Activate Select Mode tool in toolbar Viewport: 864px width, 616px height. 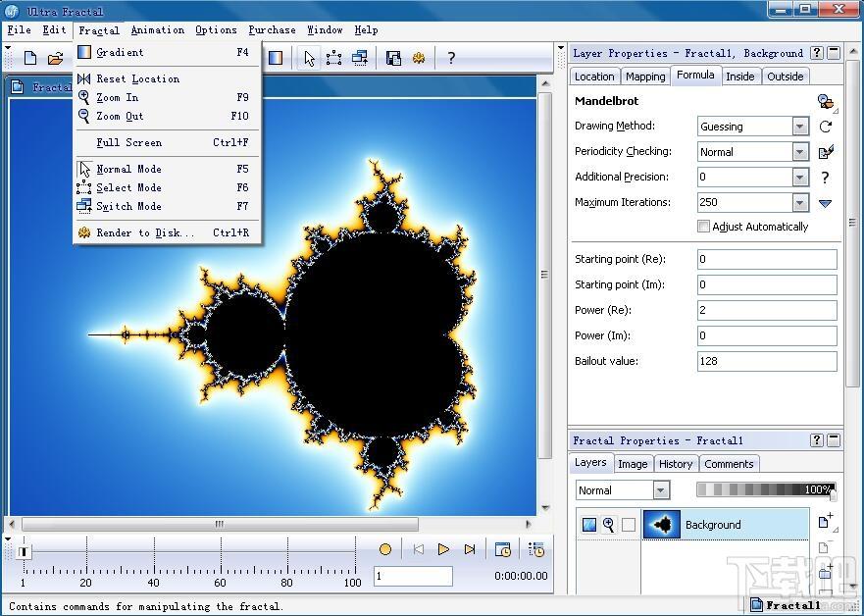click(333, 58)
